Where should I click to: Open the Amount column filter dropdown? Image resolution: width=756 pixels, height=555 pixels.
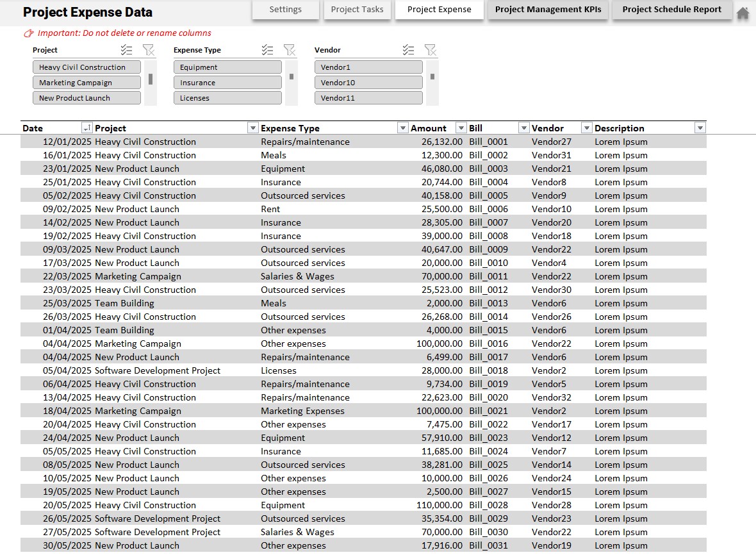[x=460, y=128]
